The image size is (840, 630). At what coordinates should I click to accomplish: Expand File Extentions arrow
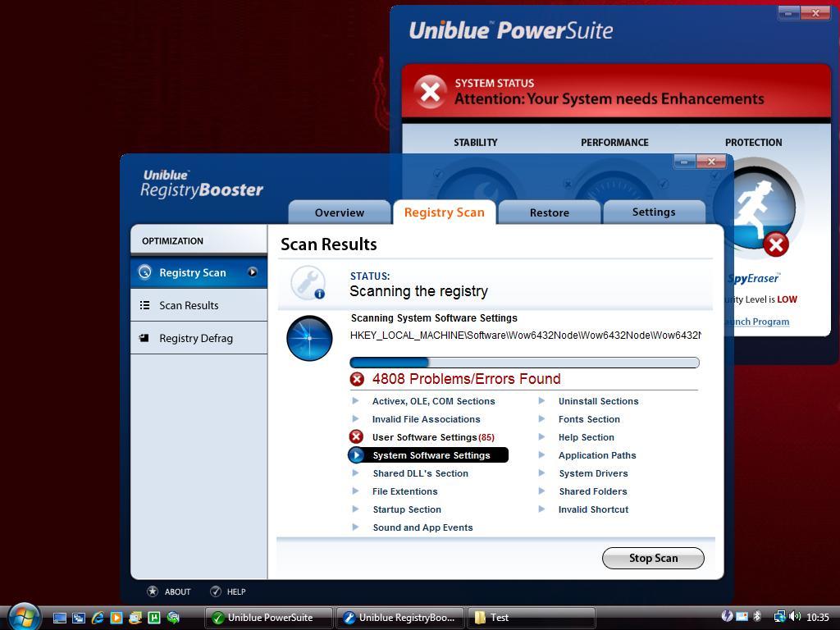(x=355, y=491)
